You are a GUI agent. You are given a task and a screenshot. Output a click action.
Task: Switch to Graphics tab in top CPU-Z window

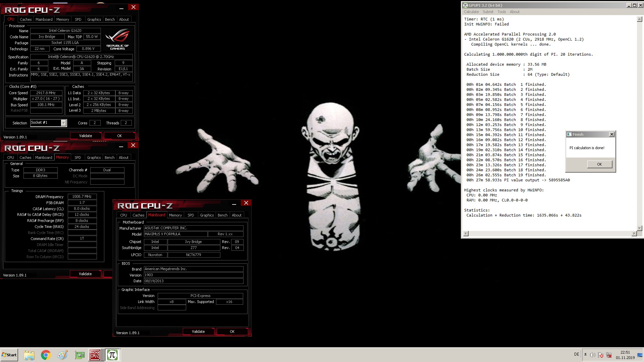[x=94, y=19]
